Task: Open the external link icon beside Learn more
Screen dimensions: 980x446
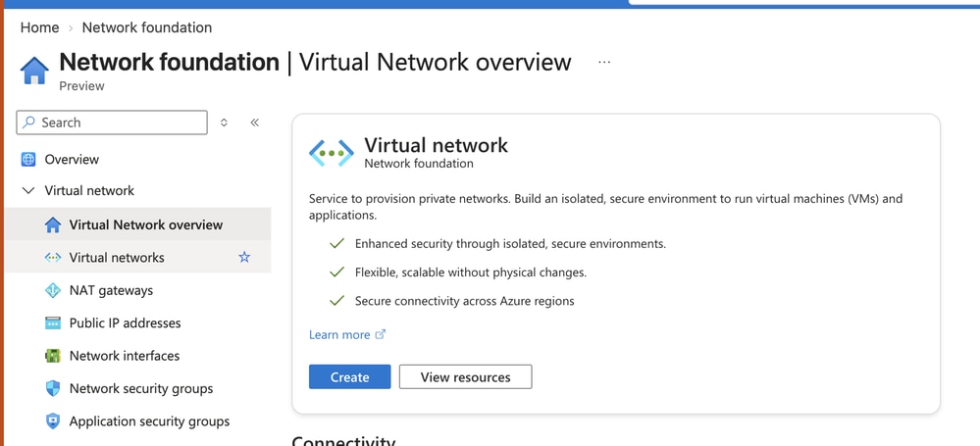Action: [x=380, y=335]
